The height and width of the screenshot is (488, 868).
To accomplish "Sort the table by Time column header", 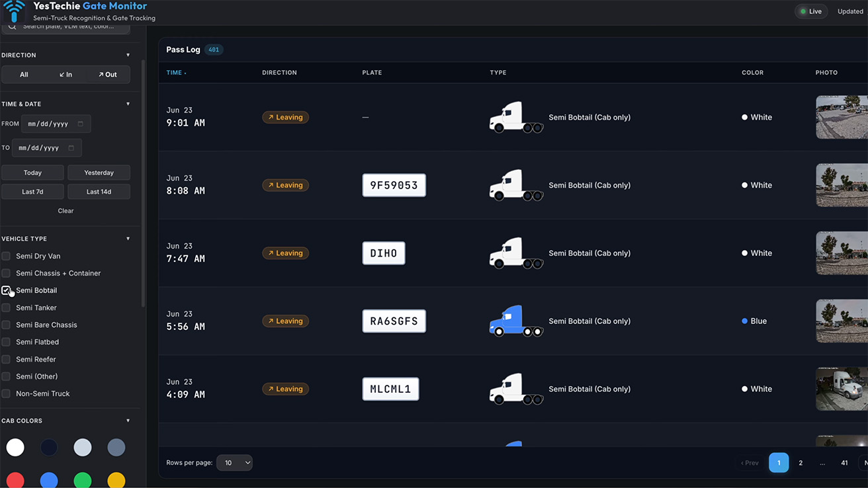I will (176, 73).
